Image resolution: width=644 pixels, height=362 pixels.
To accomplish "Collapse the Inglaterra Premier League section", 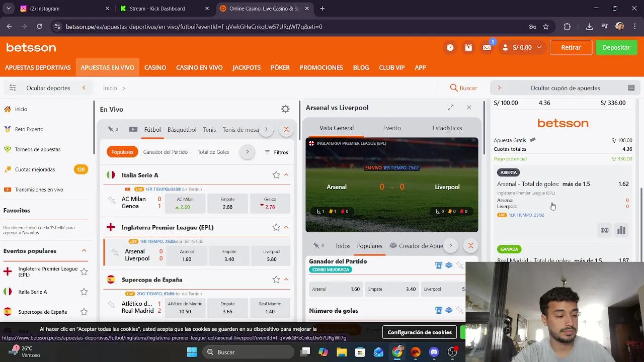I will click(x=286, y=227).
